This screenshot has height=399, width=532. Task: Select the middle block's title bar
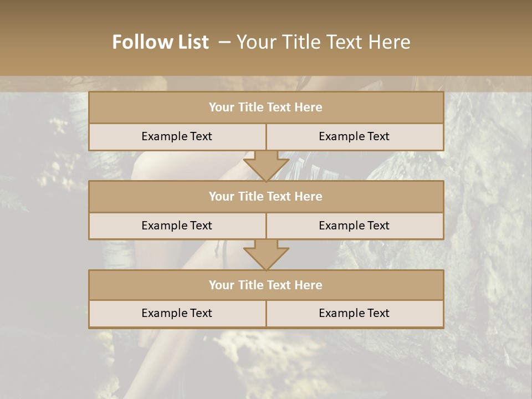click(x=266, y=196)
